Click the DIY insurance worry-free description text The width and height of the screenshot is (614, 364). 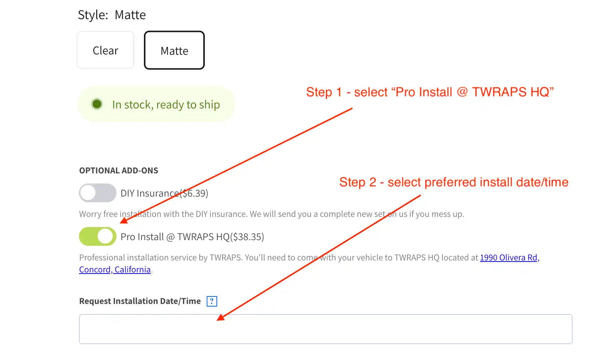(271, 214)
